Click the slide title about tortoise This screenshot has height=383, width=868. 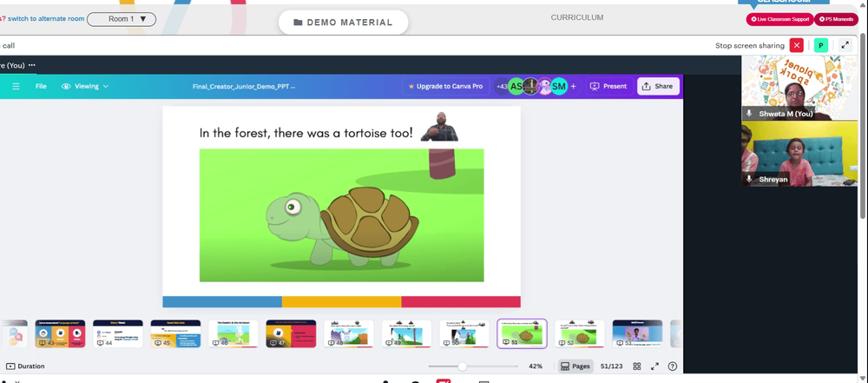[x=306, y=133]
